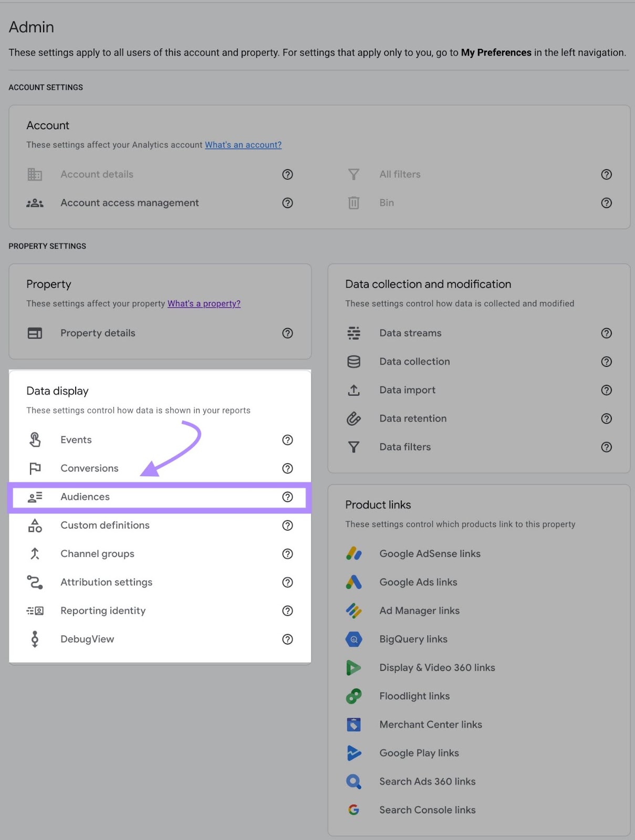The width and height of the screenshot is (635, 840).
Task: Open help for Data import
Action: [606, 390]
